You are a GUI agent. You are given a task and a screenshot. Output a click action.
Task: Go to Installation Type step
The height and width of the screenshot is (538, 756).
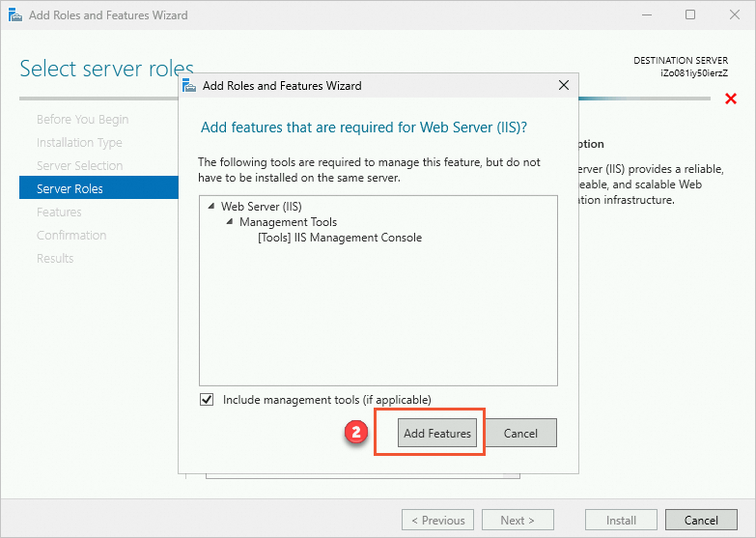tap(79, 142)
